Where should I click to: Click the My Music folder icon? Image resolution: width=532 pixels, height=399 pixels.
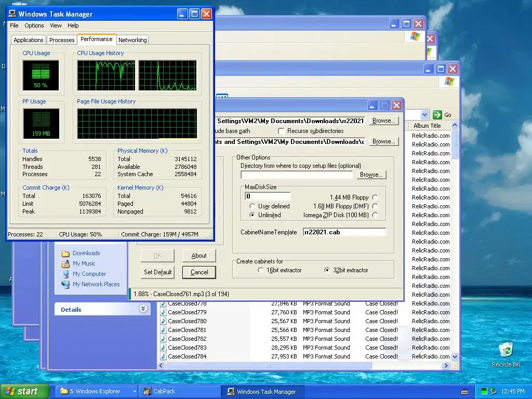(65, 263)
